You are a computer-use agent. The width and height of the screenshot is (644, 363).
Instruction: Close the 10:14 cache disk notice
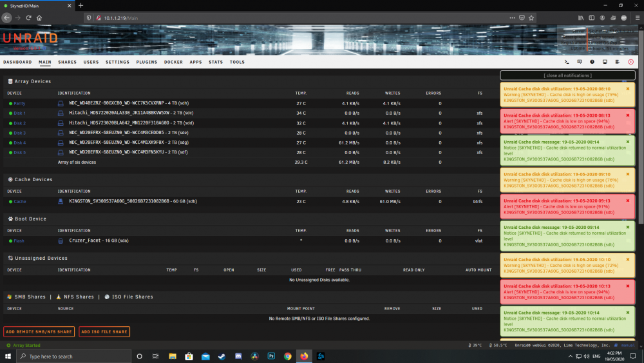click(x=627, y=313)
